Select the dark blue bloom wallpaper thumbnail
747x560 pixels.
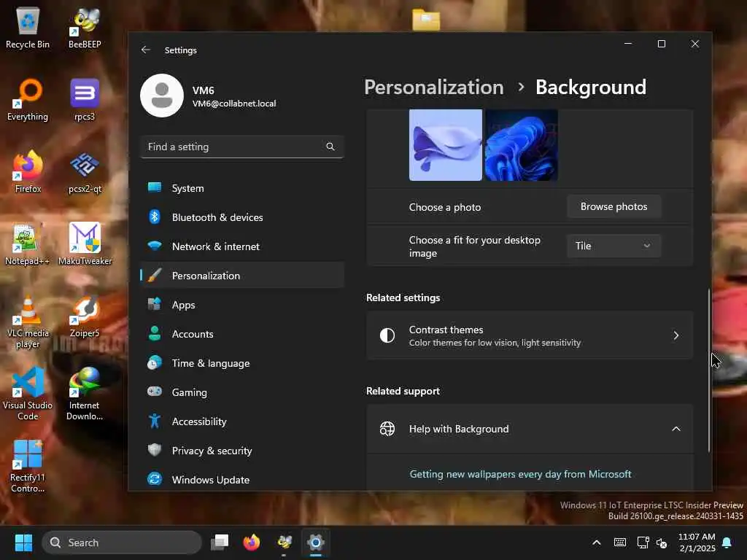521,145
